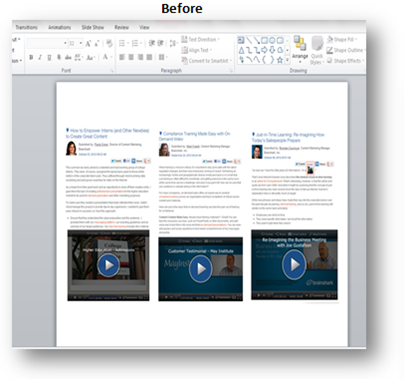The width and height of the screenshot is (404, 379).
Task: Select Text Box shape in gallery
Action: tap(241, 40)
